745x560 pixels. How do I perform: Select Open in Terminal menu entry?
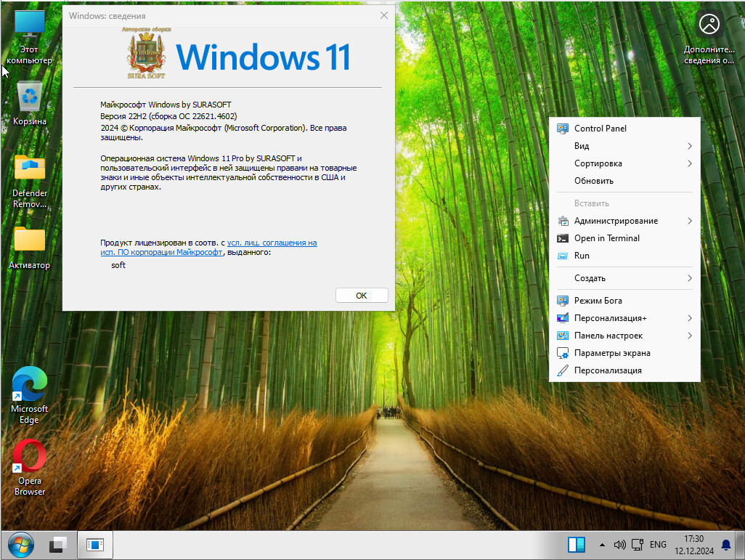624,238
